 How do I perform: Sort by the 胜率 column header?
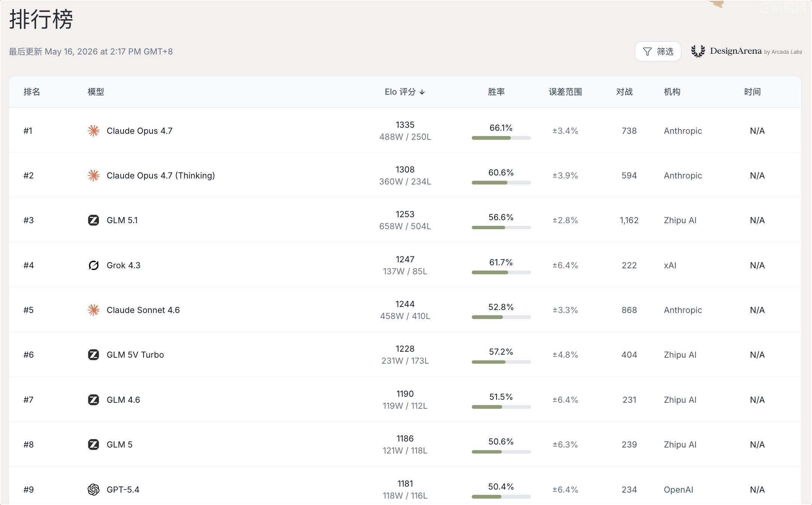click(x=496, y=92)
